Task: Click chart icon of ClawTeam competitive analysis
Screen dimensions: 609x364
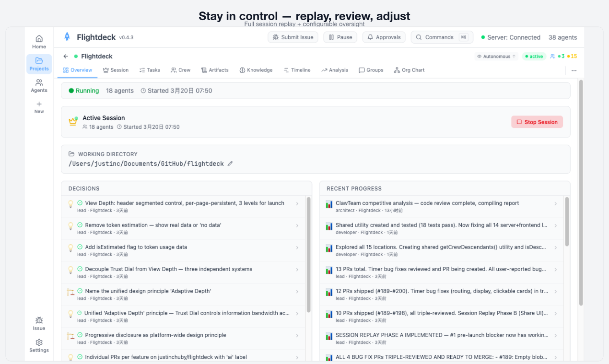Action: [329, 204]
